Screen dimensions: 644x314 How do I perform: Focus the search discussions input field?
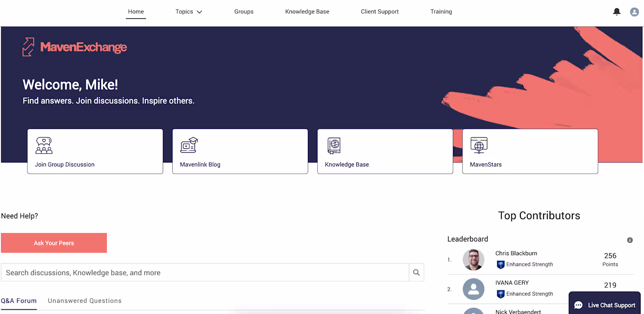[205, 272]
